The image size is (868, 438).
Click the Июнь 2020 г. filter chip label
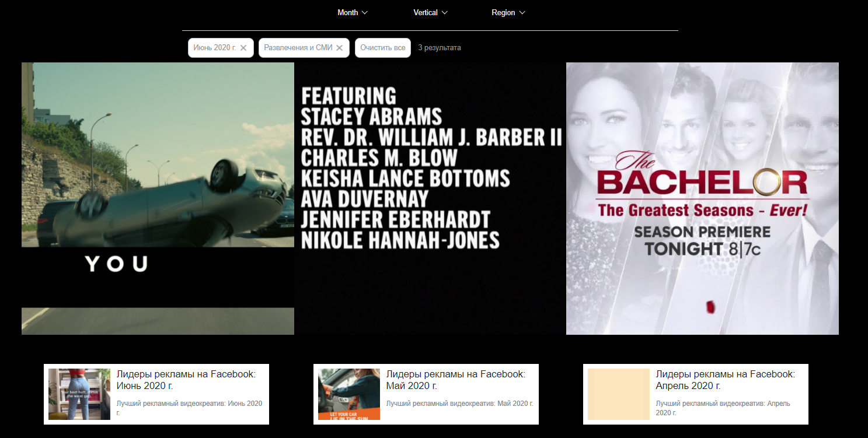[x=214, y=48]
